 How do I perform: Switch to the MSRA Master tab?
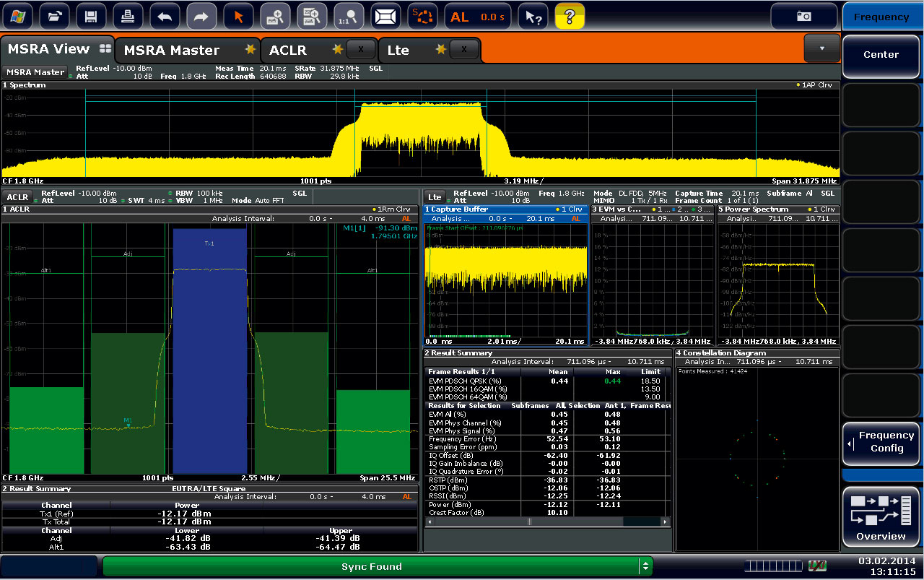tap(172, 50)
